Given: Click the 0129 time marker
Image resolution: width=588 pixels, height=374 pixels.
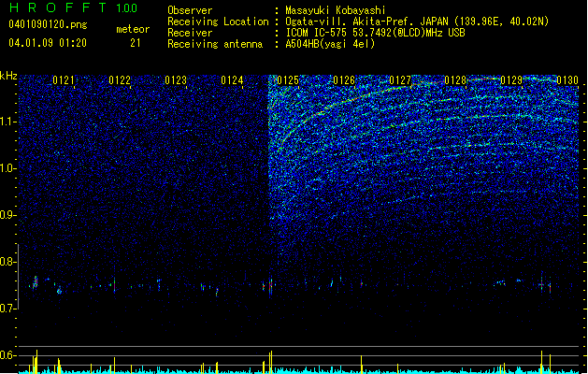Looking at the screenshot, I should 511,80.
